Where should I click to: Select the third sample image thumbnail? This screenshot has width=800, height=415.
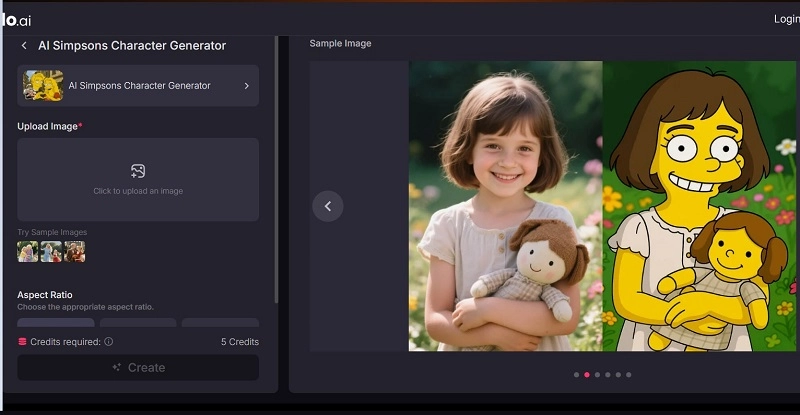(x=75, y=252)
